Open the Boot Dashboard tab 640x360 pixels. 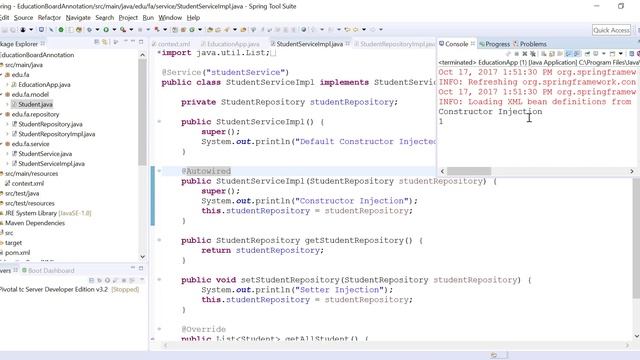(48, 270)
